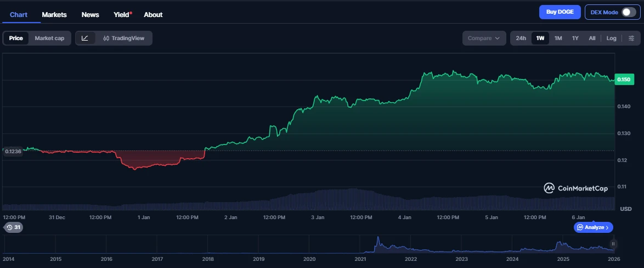The image size is (644, 268).
Task: Select the Market cap toggle option
Action: (49, 38)
